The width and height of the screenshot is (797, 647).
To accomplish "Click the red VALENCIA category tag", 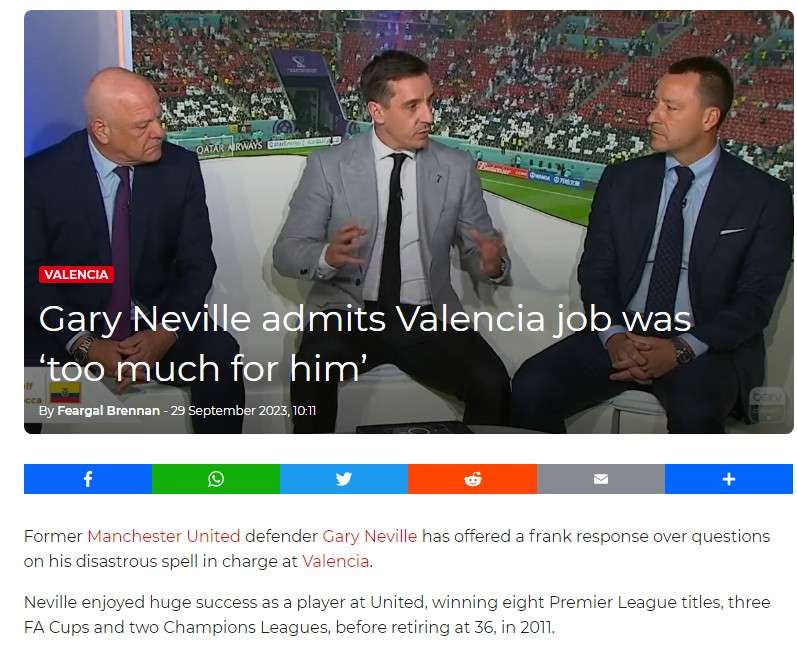I will [x=76, y=274].
